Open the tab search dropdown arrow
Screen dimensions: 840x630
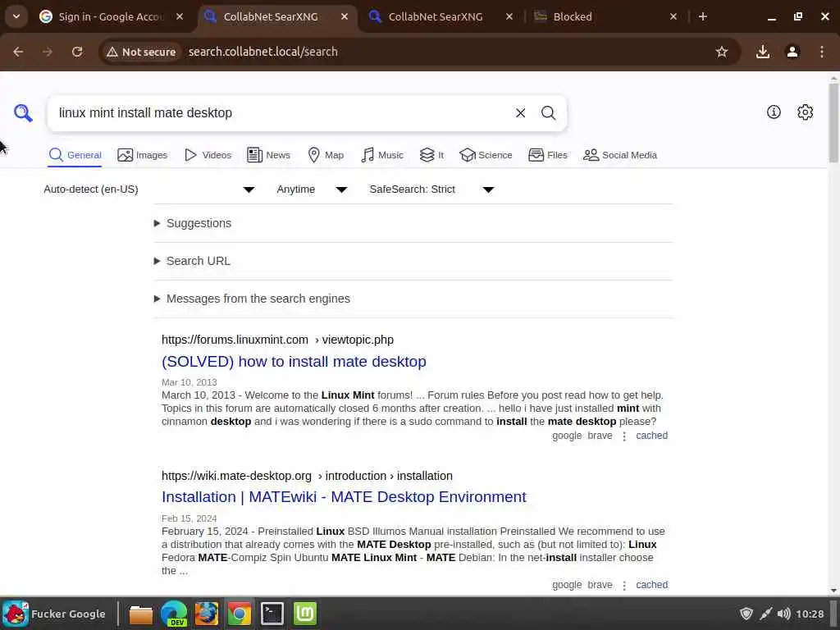[x=16, y=16]
